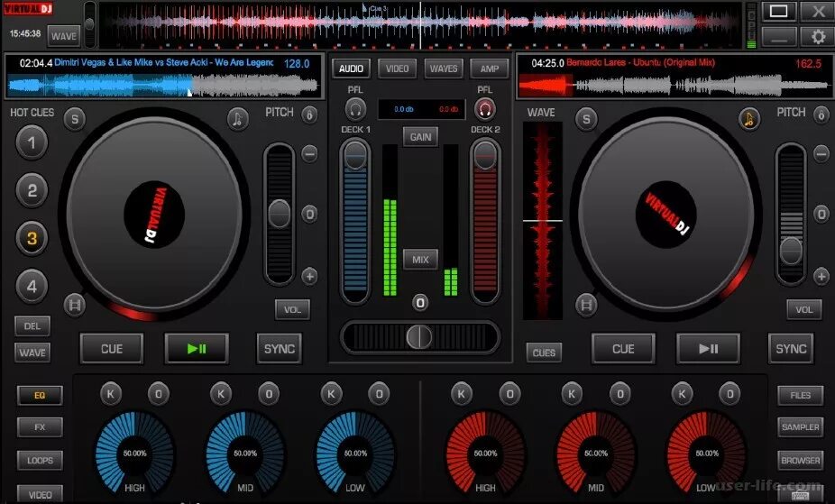Reset crossfader with center 0 button
This screenshot has width=835, height=504.
click(x=419, y=303)
